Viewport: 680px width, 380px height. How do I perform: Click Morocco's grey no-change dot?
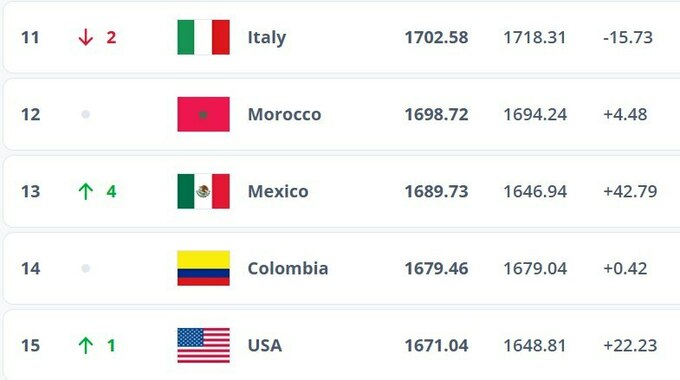click(85, 114)
